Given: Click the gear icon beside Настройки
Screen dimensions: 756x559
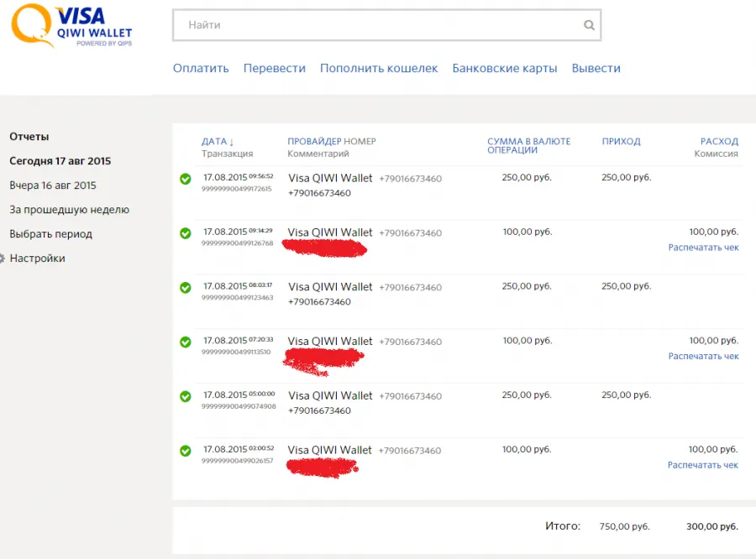Looking at the screenshot, I should (3, 259).
